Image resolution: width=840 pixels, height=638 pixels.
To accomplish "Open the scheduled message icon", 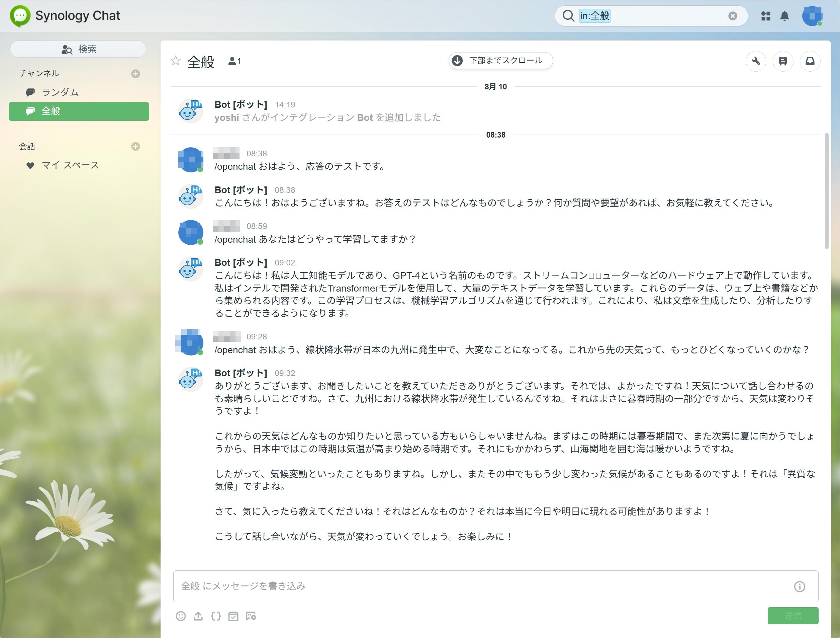I will pos(251,616).
